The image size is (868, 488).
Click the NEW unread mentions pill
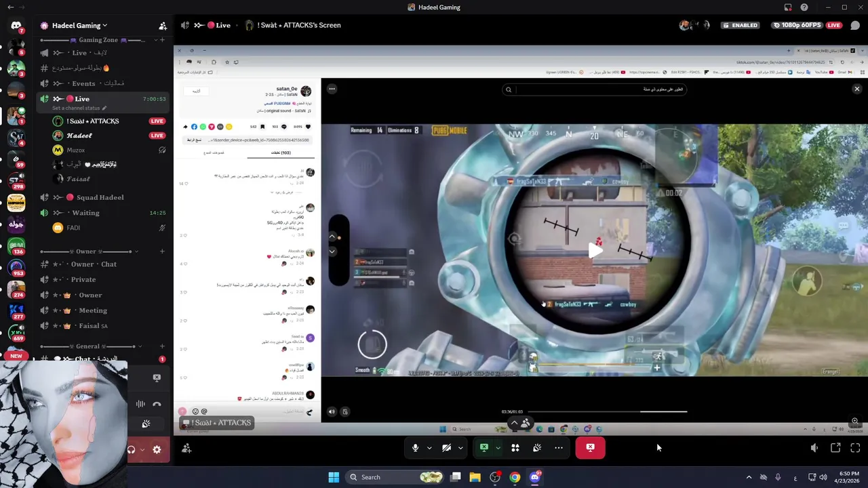click(x=16, y=356)
